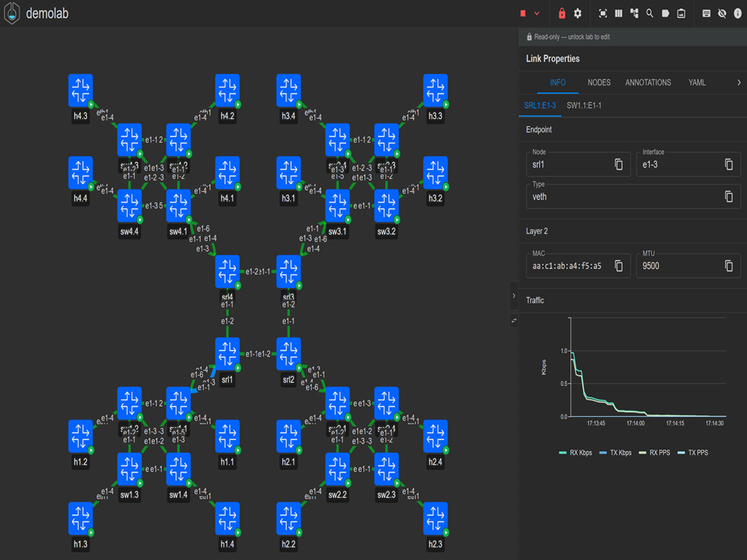Open lab settings via the gear icon
747x560 pixels.
pos(577,13)
